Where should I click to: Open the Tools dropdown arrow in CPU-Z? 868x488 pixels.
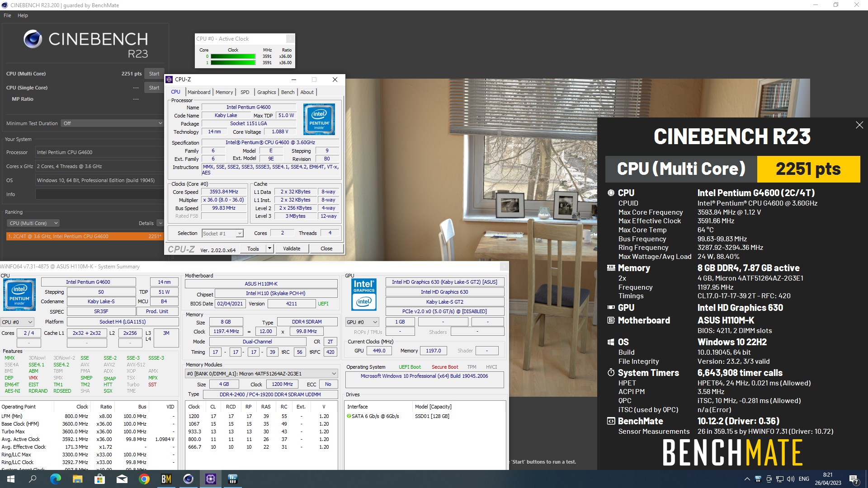(269, 249)
